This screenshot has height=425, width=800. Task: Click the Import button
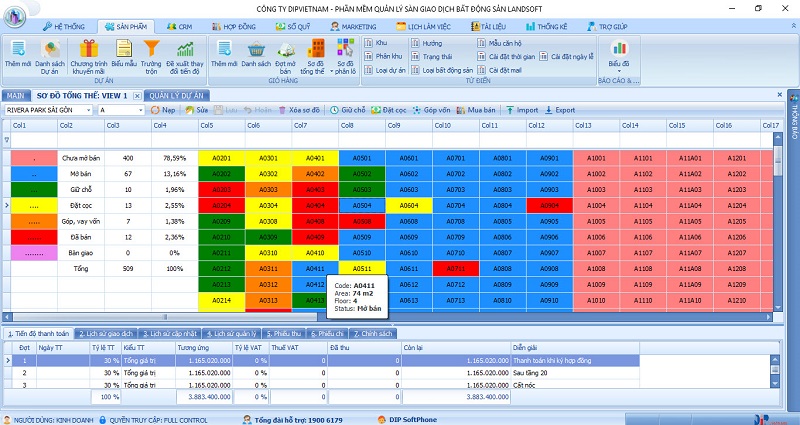(x=522, y=110)
